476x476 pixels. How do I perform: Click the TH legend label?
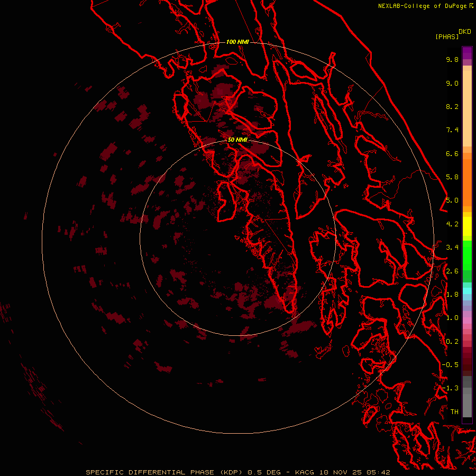pos(454,412)
